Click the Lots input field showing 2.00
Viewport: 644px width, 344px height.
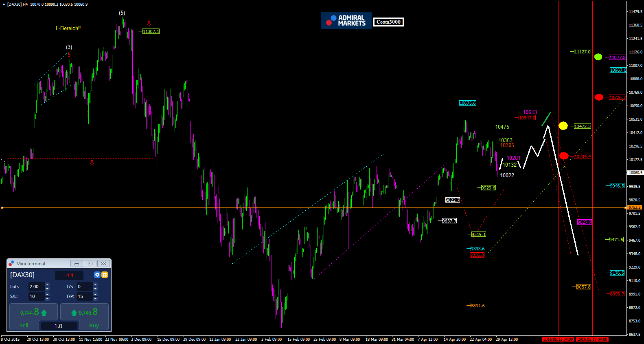(36, 287)
